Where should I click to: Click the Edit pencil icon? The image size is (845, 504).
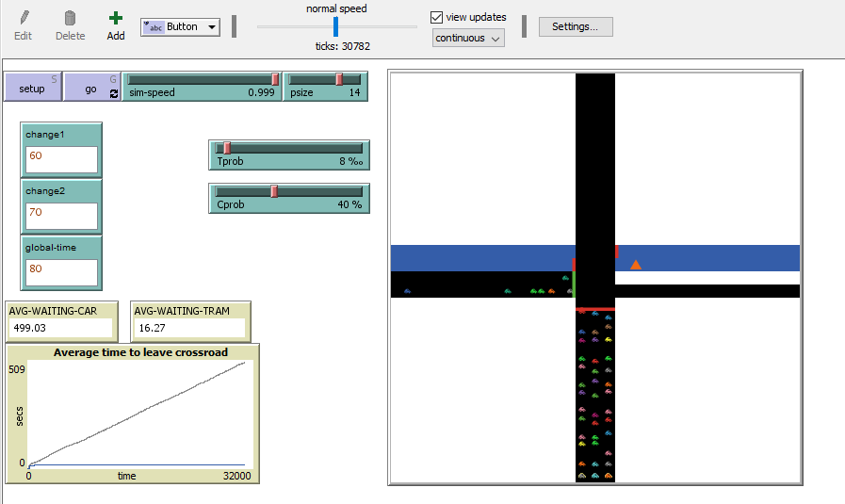click(23, 18)
